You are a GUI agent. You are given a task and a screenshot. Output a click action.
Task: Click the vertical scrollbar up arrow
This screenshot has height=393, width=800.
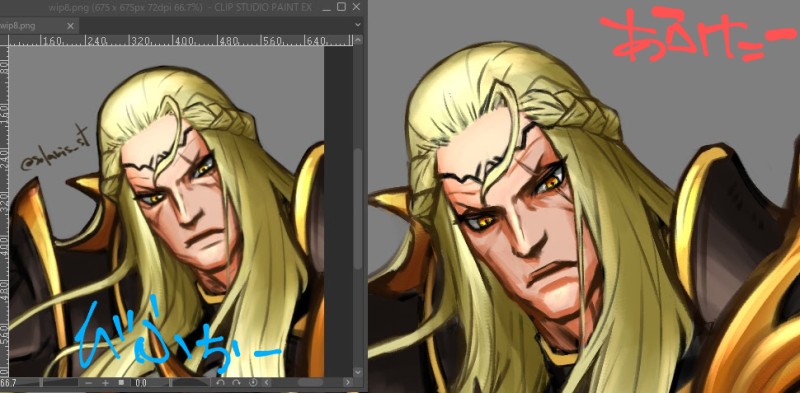point(358,40)
